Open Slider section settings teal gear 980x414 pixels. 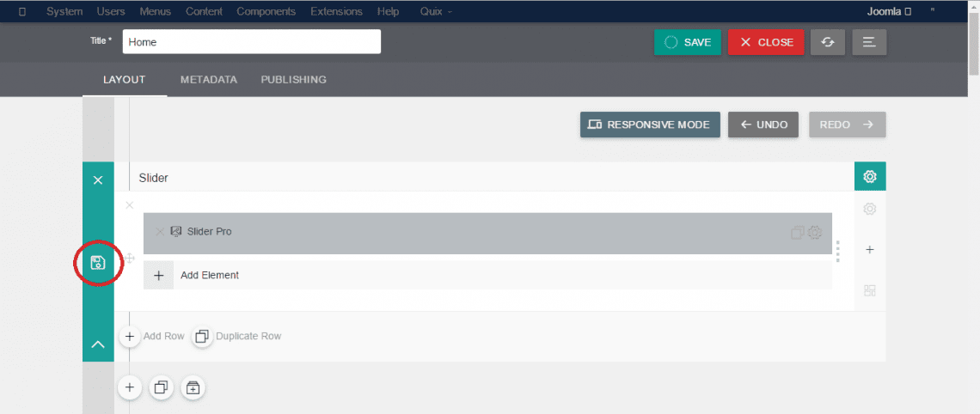pyautogui.click(x=869, y=177)
